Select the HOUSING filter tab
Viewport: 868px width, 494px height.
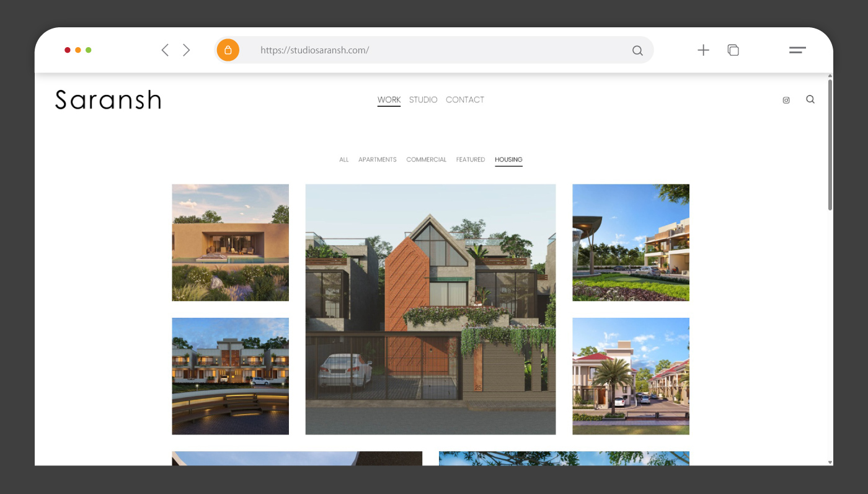(x=508, y=159)
